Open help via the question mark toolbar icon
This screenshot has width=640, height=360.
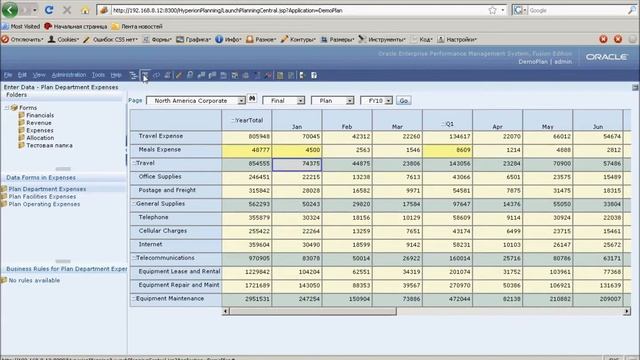coord(314,75)
